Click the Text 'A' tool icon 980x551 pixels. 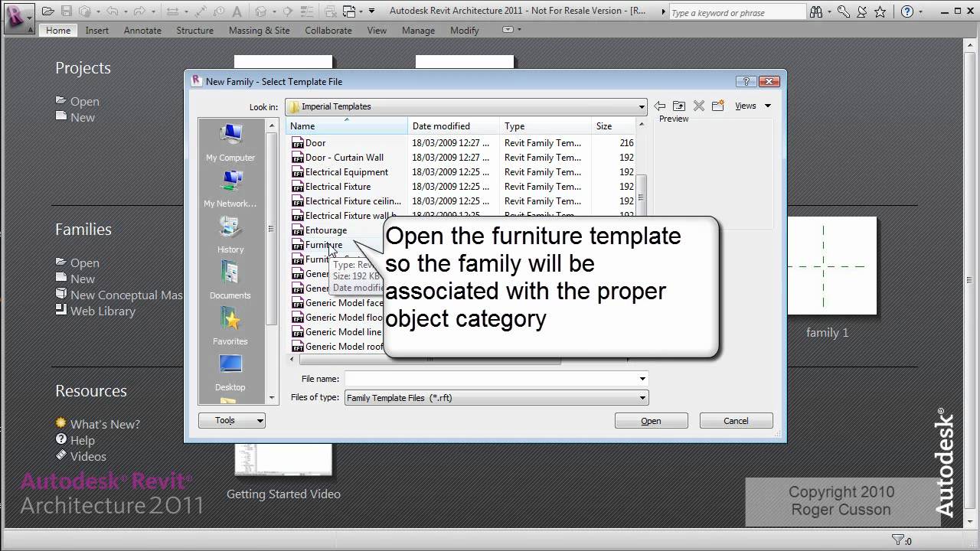pos(237,11)
